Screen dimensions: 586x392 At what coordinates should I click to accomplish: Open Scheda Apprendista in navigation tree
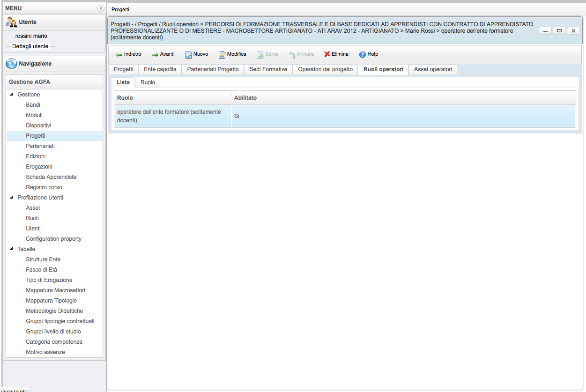click(x=51, y=177)
